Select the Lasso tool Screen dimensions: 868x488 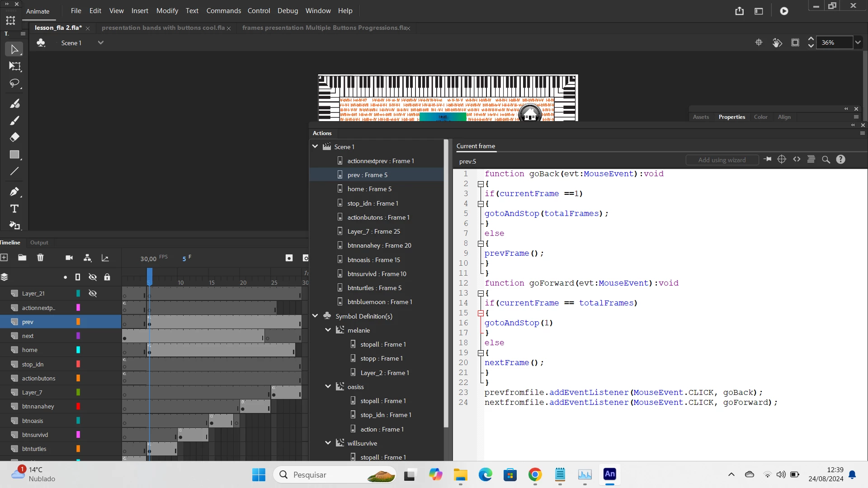click(14, 84)
